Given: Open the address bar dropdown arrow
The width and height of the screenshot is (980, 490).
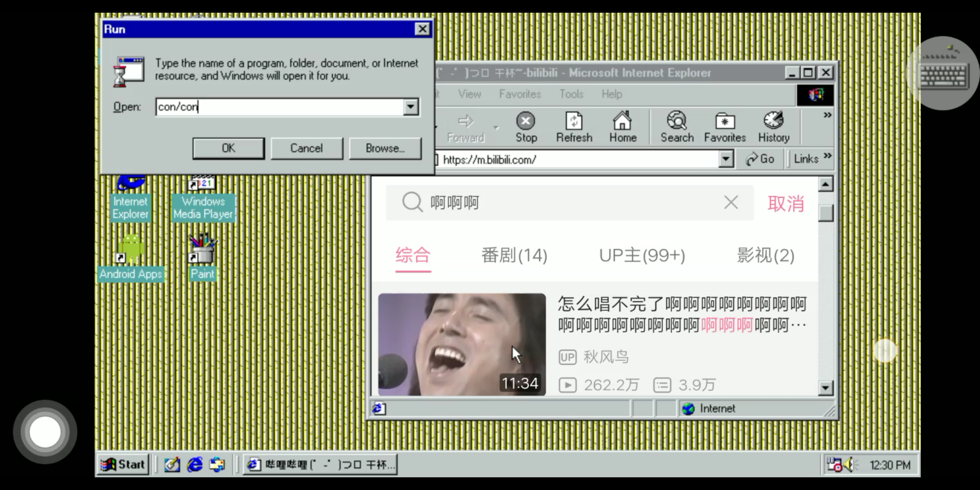Looking at the screenshot, I should (x=726, y=159).
